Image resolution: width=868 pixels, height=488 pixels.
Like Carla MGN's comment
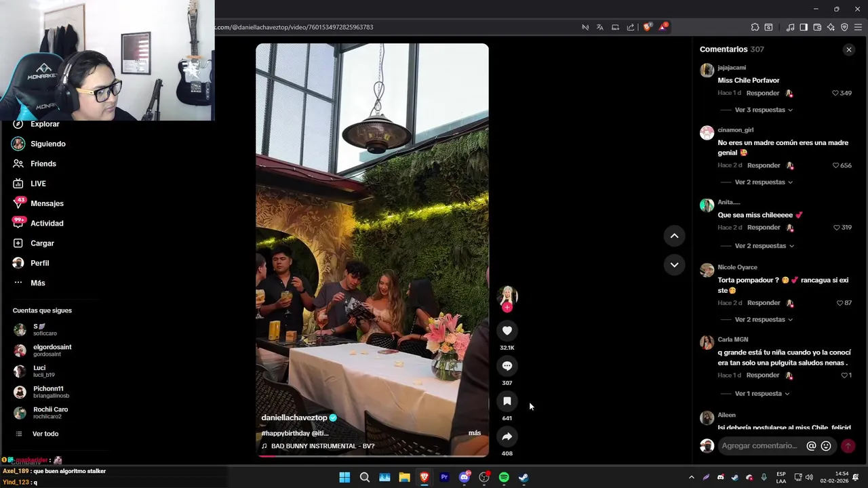[844, 375]
